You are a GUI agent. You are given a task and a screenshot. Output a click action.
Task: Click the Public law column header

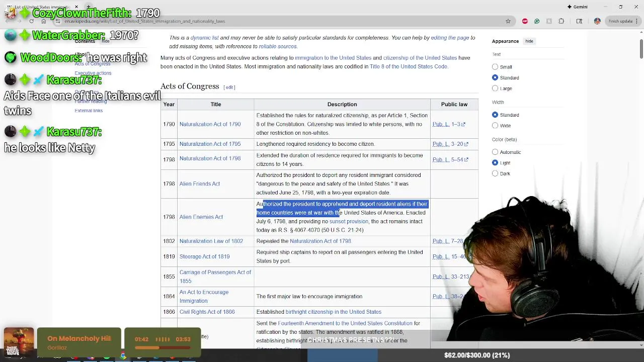(x=454, y=104)
